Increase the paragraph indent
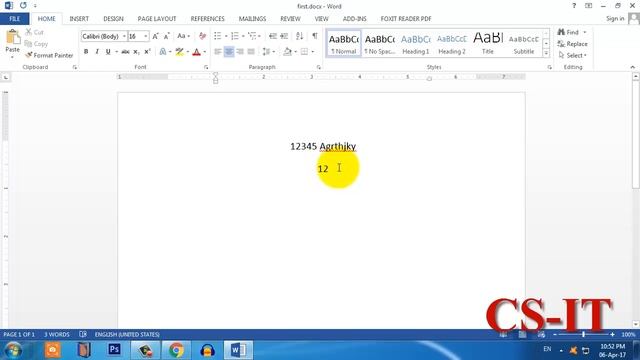 284,36
